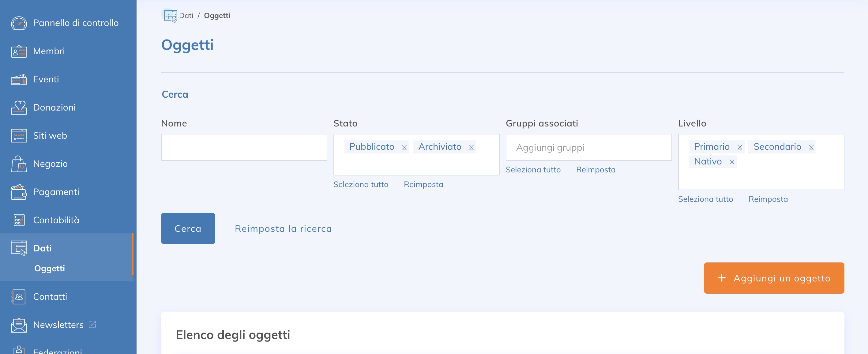The height and width of the screenshot is (354, 868).
Task: Click Reimposta la ricerca link
Action: point(283,228)
